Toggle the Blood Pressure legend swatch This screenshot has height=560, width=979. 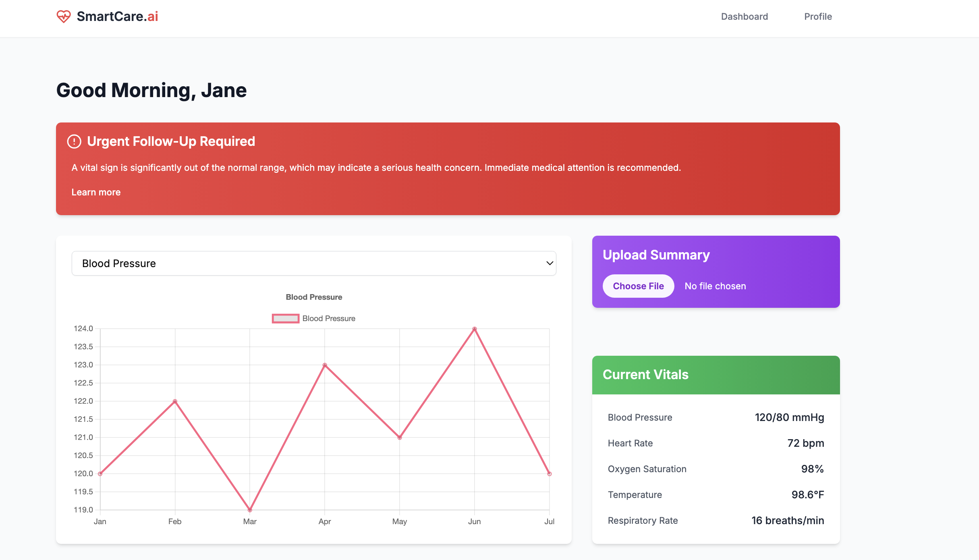(285, 319)
